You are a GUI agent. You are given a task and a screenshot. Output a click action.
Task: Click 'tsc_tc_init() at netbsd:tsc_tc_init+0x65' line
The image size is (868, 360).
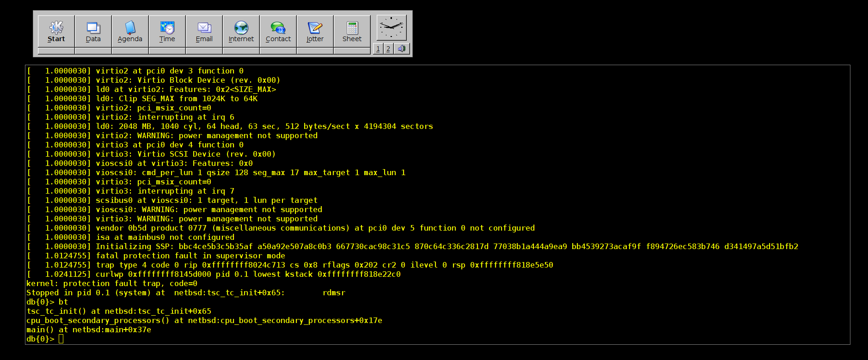pos(119,311)
